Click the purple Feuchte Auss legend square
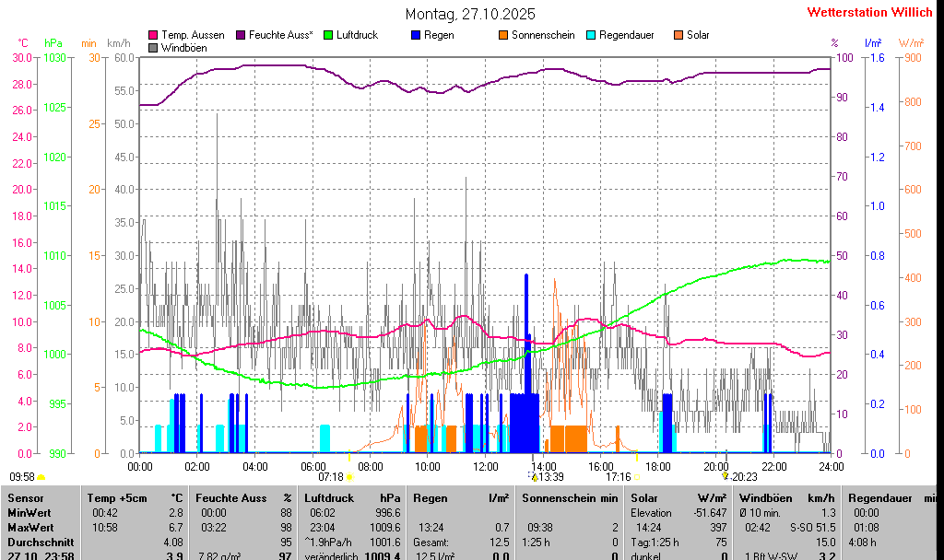The width and height of the screenshot is (944, 560). [242, 35]
